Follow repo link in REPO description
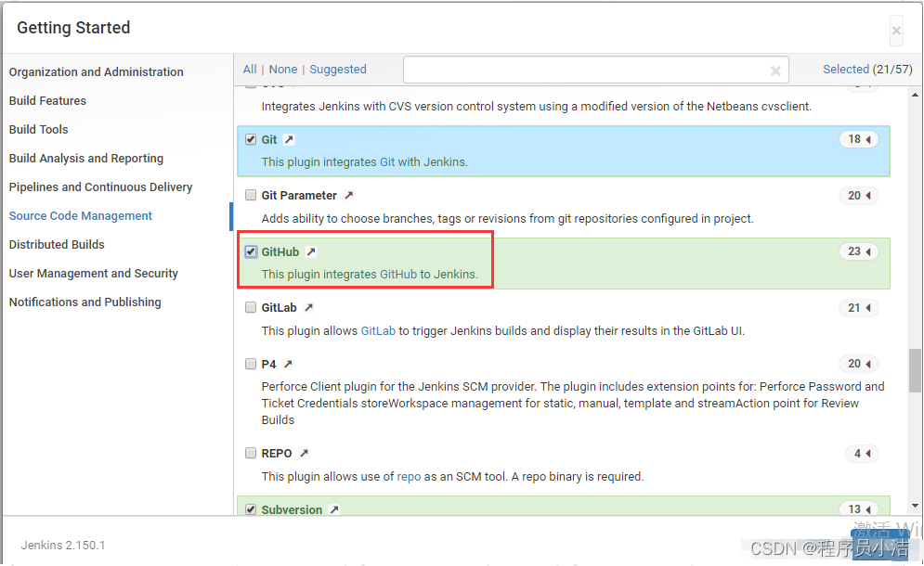924x566 pixels. coord(409,477)
